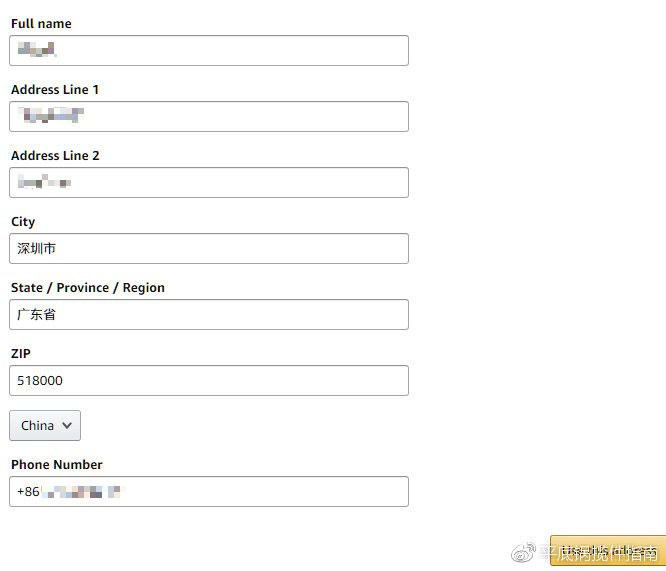
Task: Click the "Address Line 2" label text
Action: tap(55, 155)
